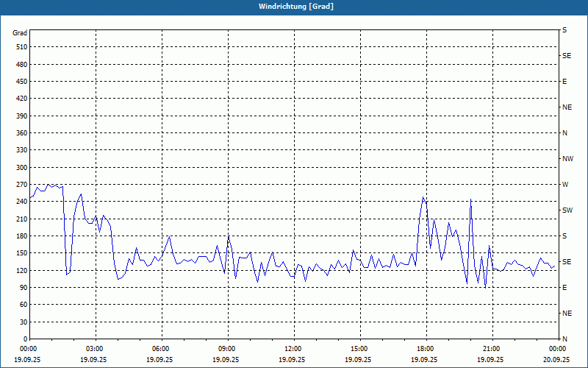Click the 300 y-axis tick label
Screen dimensions: 588x368
click(22, 168)
